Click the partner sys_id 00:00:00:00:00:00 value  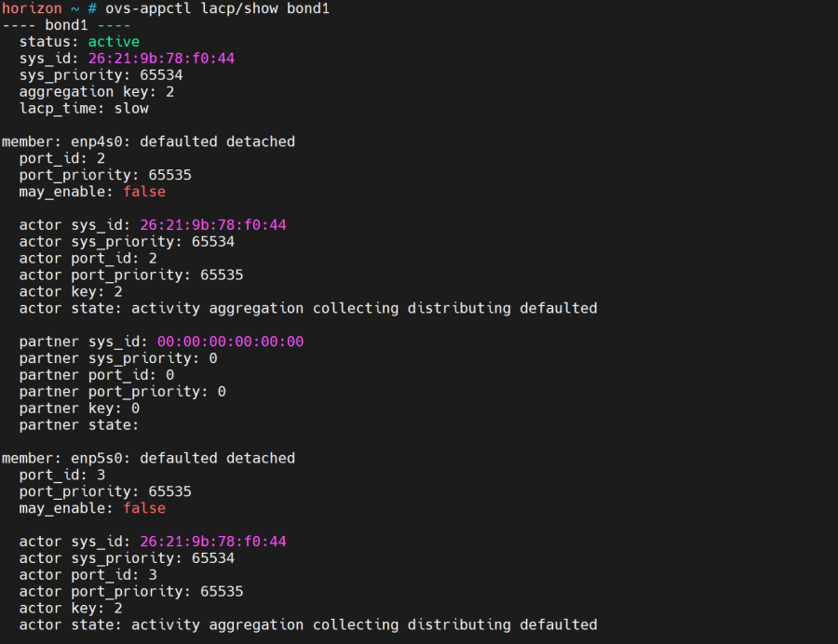[x=230, y=342]
